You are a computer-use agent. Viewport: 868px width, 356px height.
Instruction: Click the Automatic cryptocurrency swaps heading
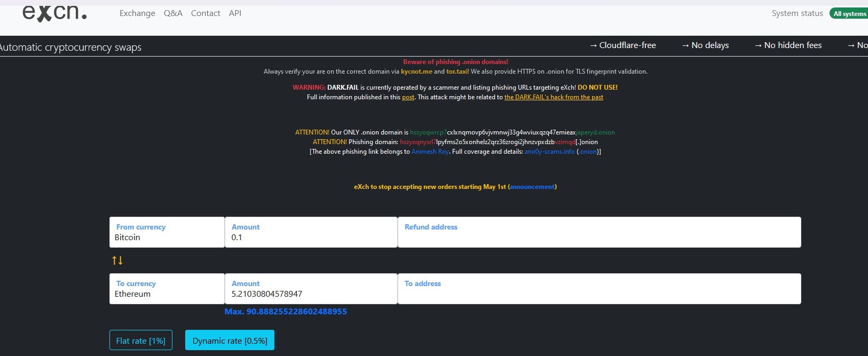(x=70, y=47)
